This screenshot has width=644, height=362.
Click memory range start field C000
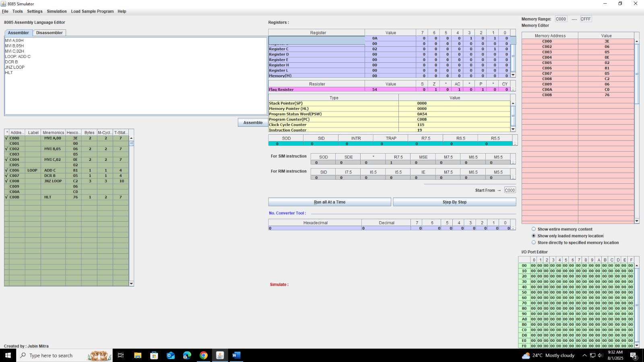pos(561,19)
